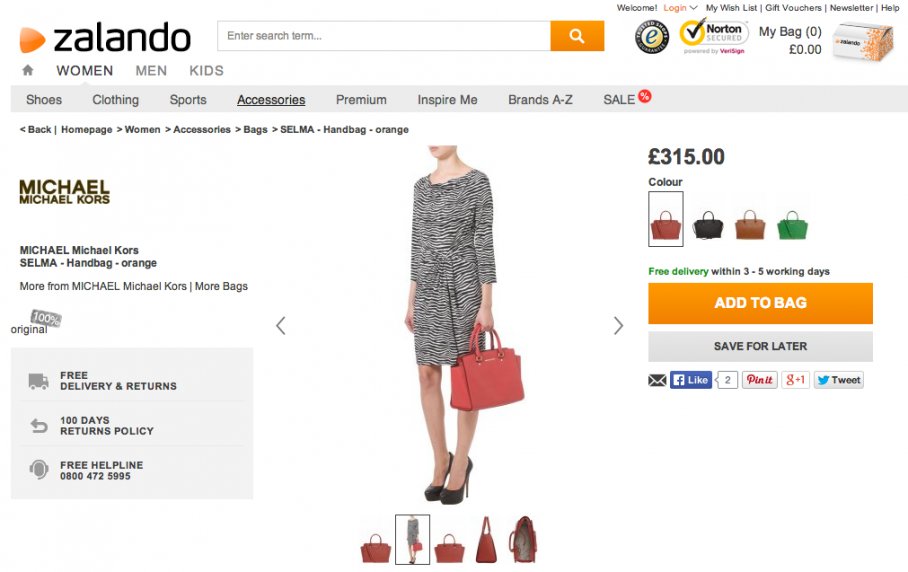Tweet the product using Twitter button

838,380
